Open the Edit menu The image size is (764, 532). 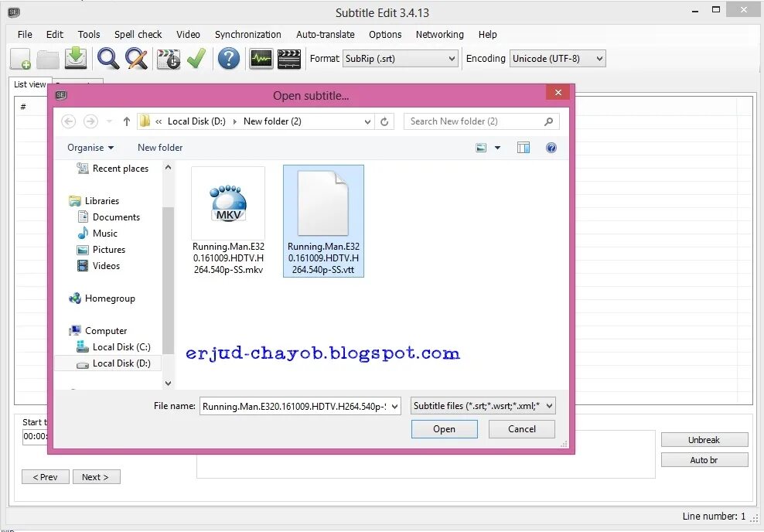tap(55, 35)
